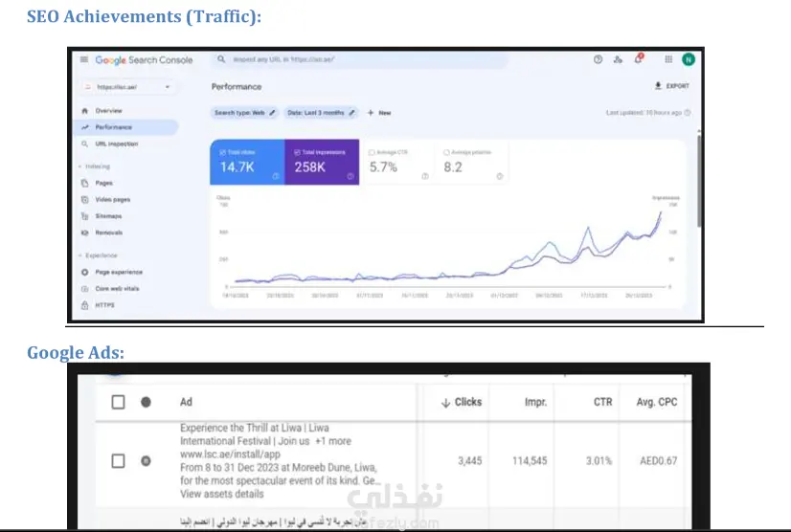Screen dimensions: 791x532
Task: Enable the Average position 8.2 card
Action: 471,162
